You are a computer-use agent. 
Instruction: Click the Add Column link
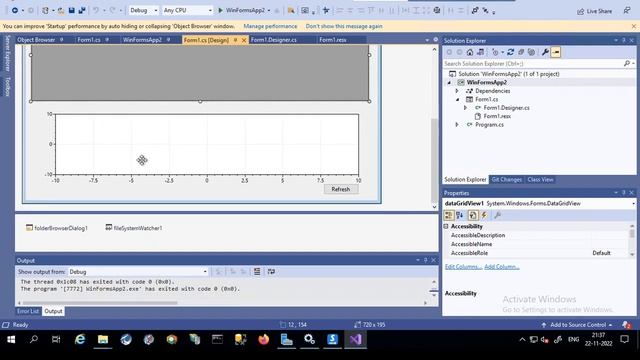[x=502, y=267]
